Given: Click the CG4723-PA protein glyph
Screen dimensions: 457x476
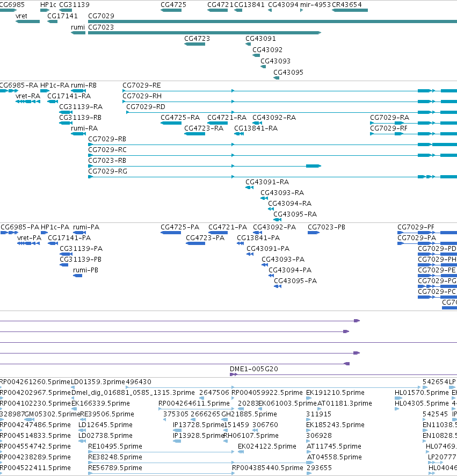Looking at the screenshot, I should coord(195,243).
